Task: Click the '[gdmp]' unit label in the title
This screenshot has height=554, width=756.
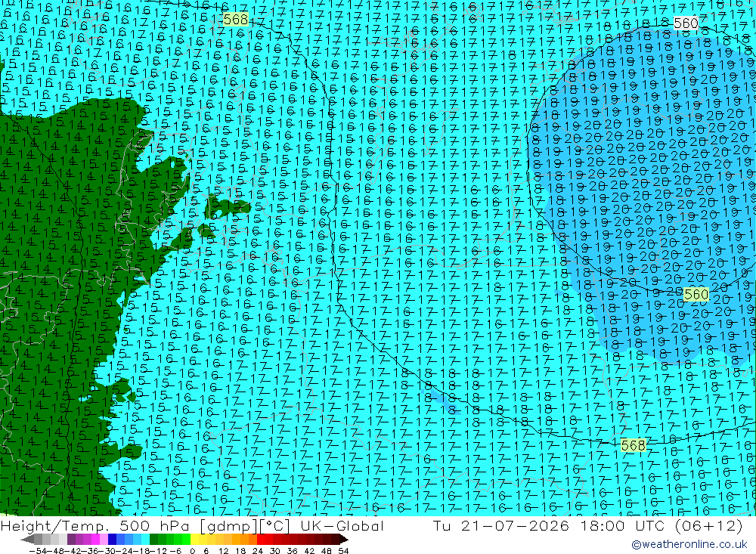Action: 228,526
